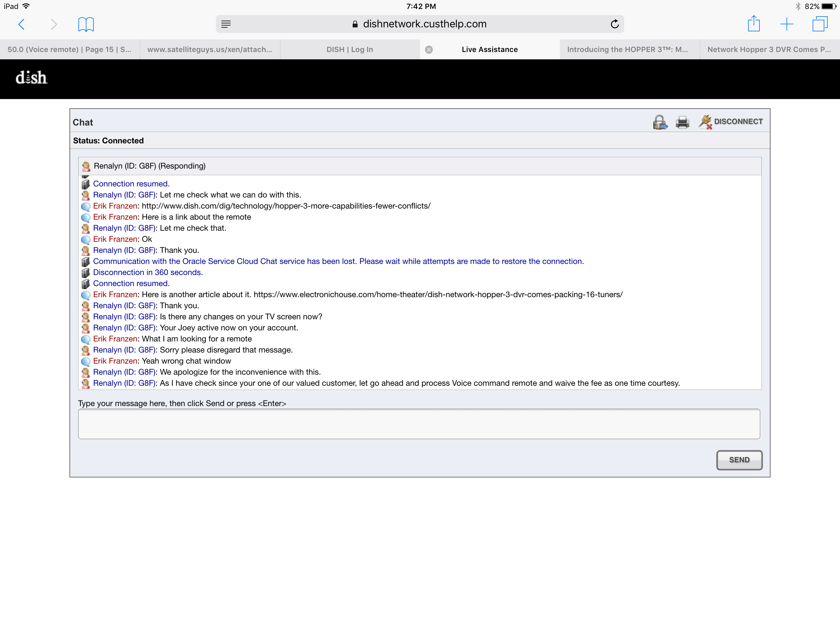Open the share sheet icon
The width and height of the screenshot is (840, 630).
(754, 24)
